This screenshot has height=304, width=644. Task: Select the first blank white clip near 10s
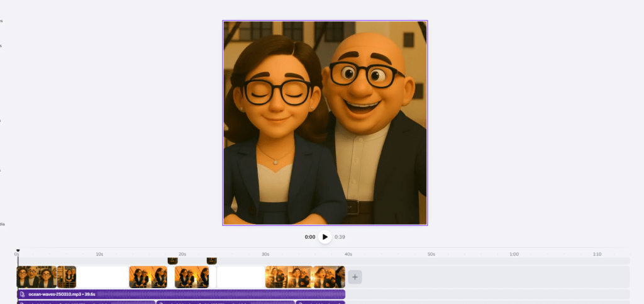103,277
